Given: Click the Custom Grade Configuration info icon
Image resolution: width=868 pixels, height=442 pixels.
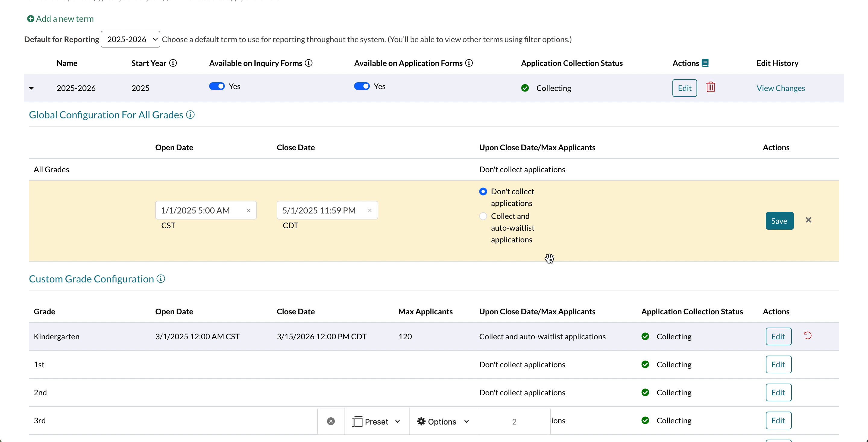Looking at the screenshot, I should point(161,279).
